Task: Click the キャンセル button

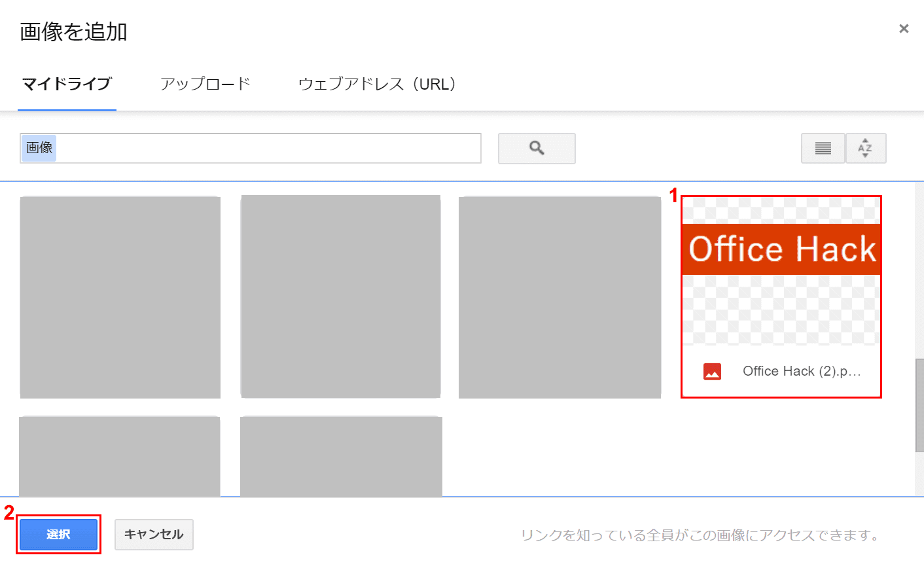Action: pyautogui.click(x=154, y=535)
